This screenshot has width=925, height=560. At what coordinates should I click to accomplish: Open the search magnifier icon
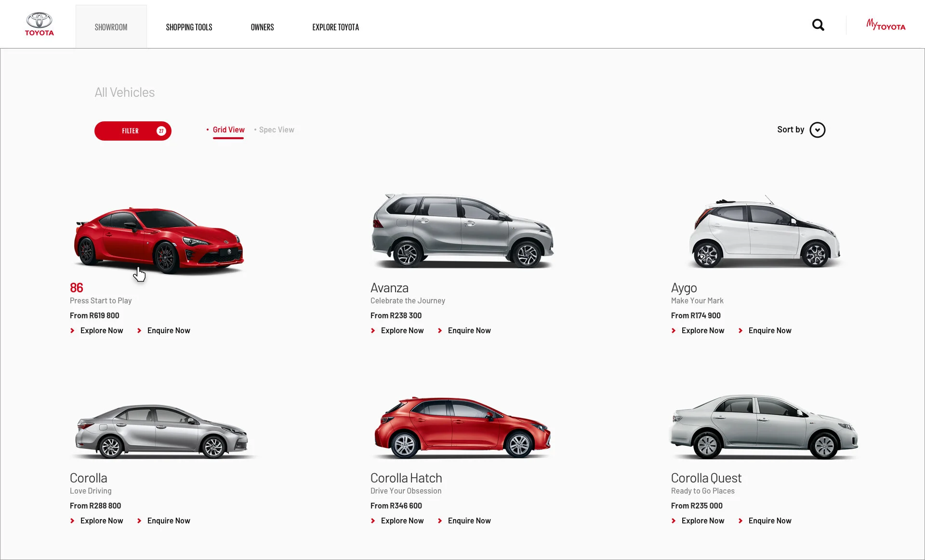coord(818,25)
